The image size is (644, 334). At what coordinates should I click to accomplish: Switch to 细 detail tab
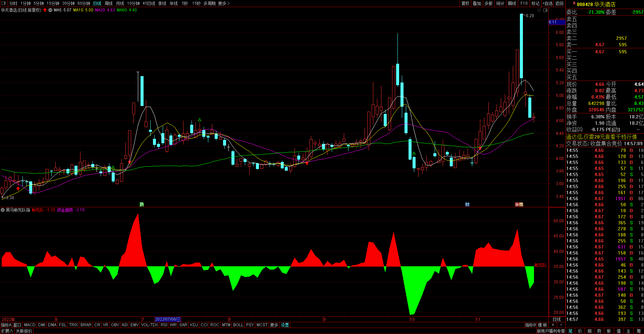(590, 331)
